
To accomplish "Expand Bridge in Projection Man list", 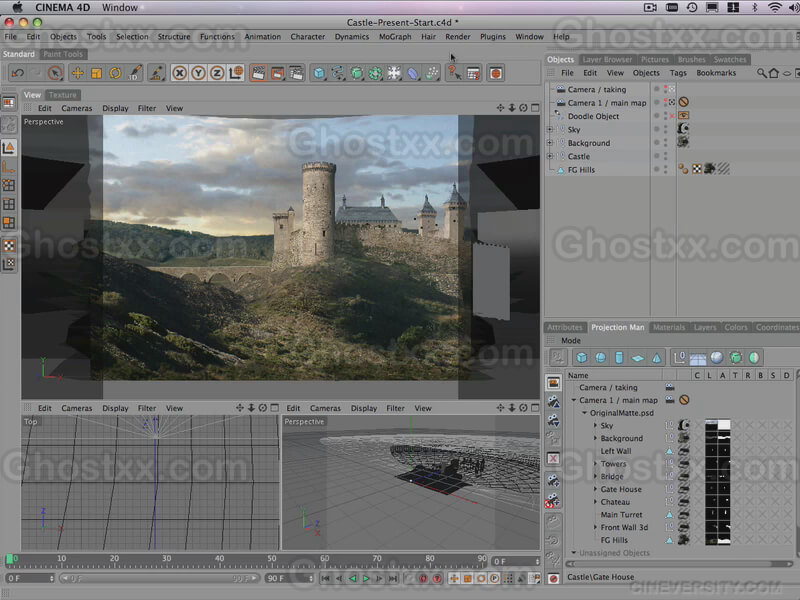I will click(595, 476).
